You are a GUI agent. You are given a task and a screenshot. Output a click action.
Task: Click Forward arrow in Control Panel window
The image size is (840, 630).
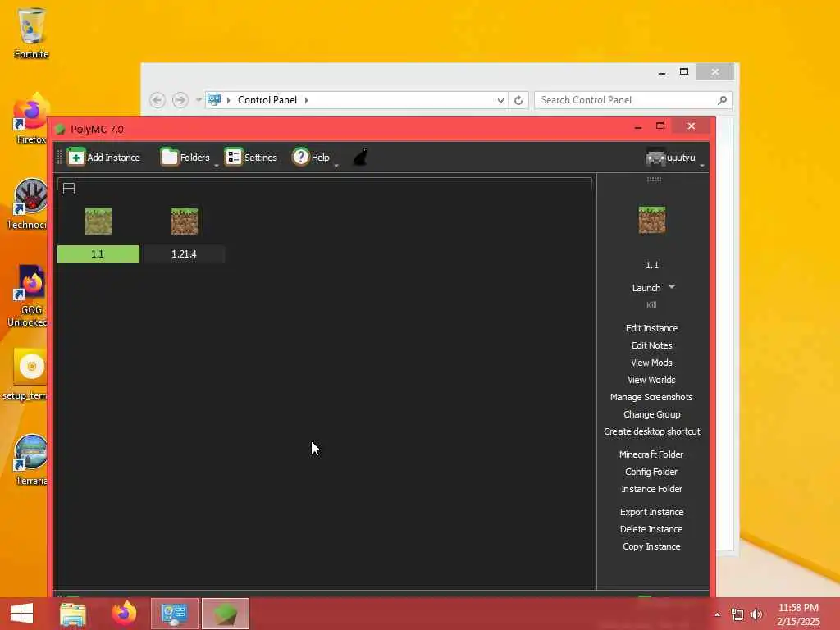tap(180, 100)
